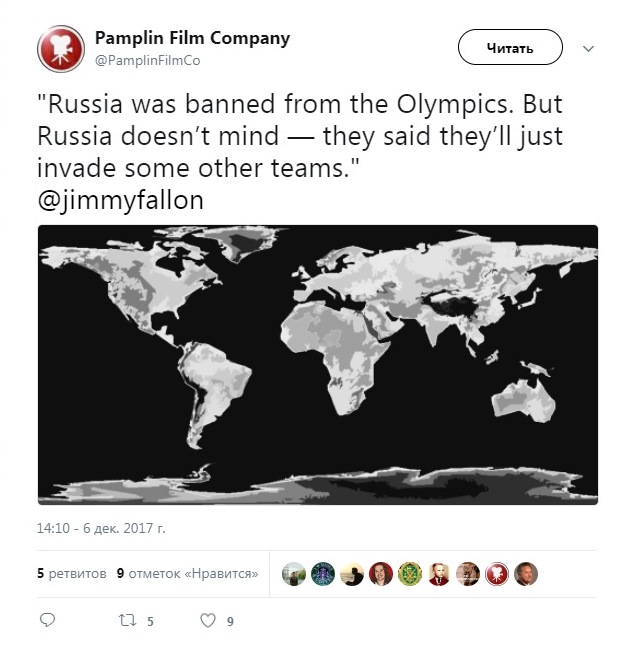
Task: Enlarge the grayscale world map image
Action: click(318, 364)
